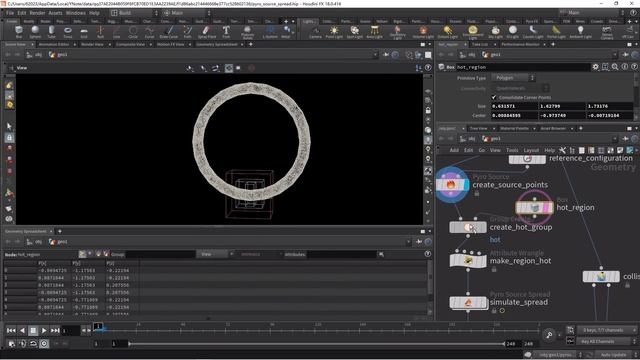Open the Auto Update mode dropdown

tap(616, 355)
